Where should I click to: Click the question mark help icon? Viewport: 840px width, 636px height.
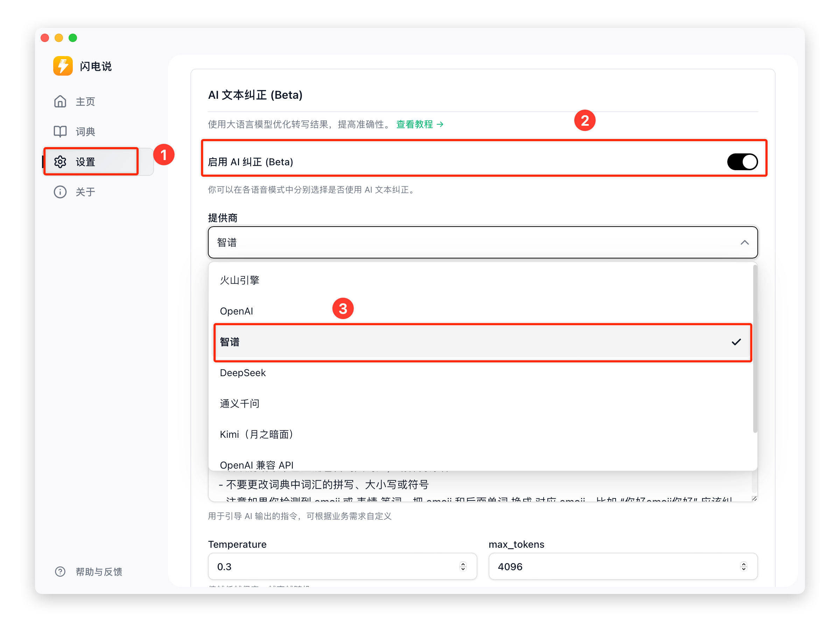pos(60,572)
